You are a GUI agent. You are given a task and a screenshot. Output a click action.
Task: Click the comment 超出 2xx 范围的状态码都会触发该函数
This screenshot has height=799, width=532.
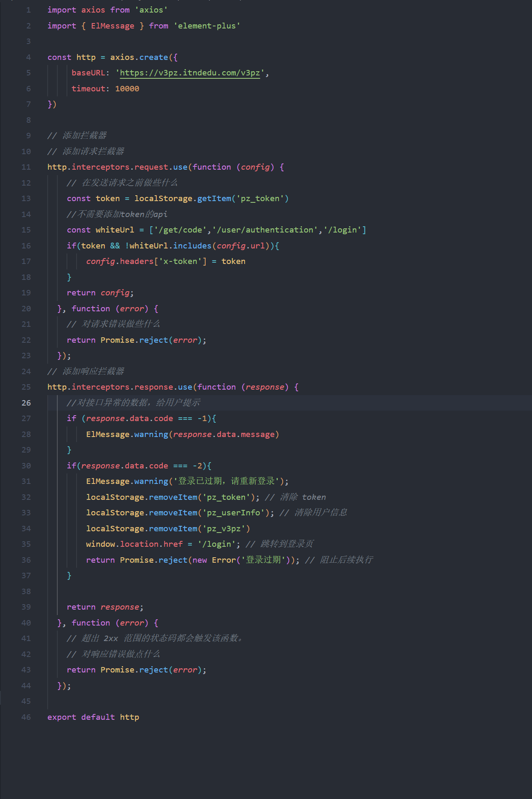click(x=155, y=639)
